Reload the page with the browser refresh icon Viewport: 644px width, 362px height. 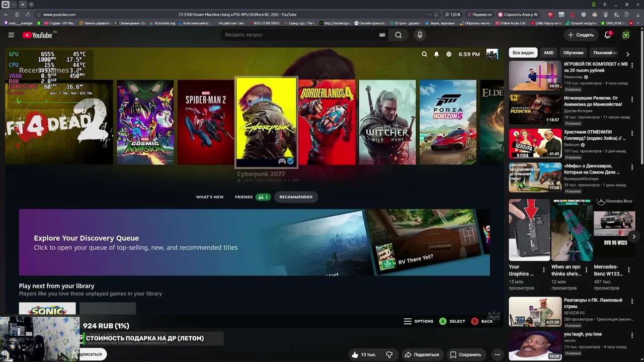click(28, 15)
